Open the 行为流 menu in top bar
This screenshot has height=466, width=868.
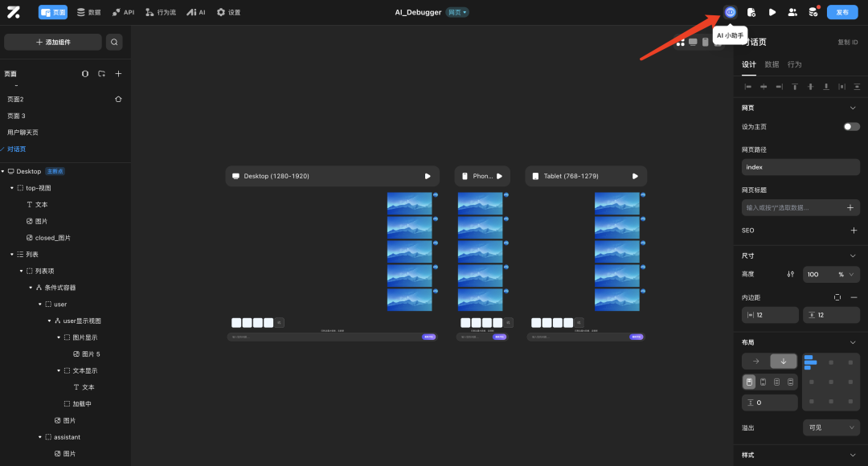coord(161,12)
